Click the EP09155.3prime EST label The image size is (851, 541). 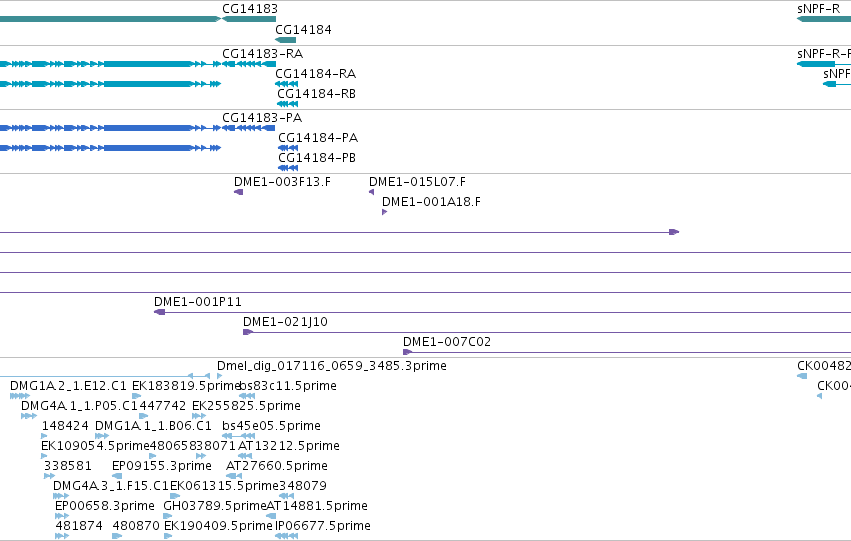pos(162,466)
